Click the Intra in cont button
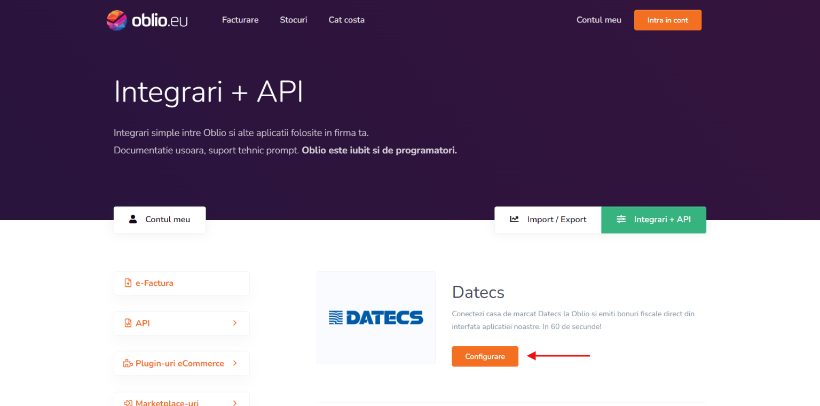The image size is (820, 406). coord(667,20)
